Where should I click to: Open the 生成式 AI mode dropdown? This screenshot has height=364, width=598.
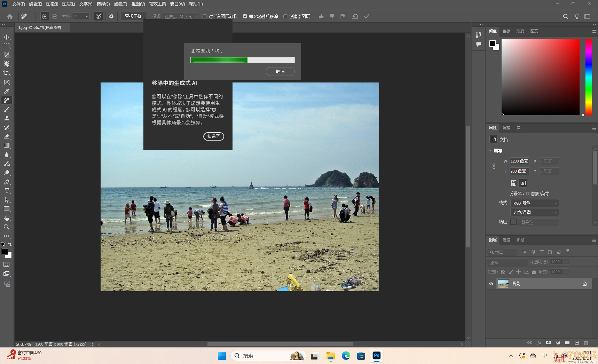click(181, 16)
